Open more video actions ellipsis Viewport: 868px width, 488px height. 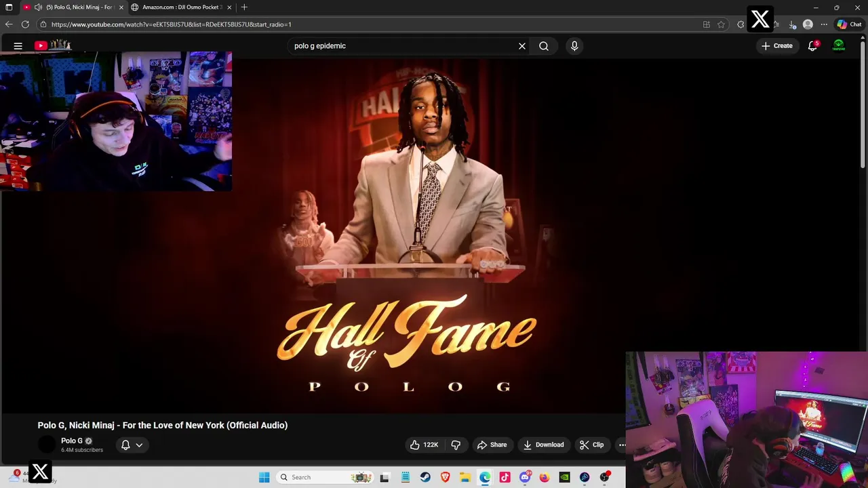[x=622, y=445]
